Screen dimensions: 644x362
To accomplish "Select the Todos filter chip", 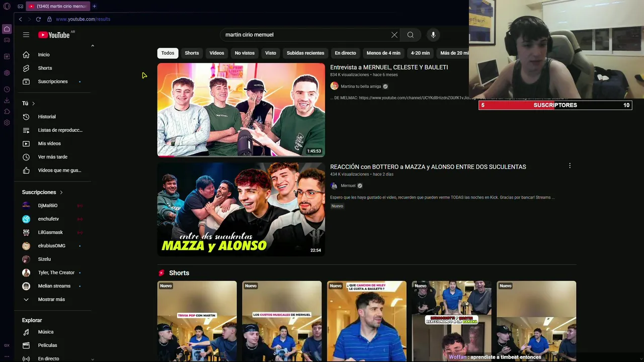I will (x=168, y=53).
